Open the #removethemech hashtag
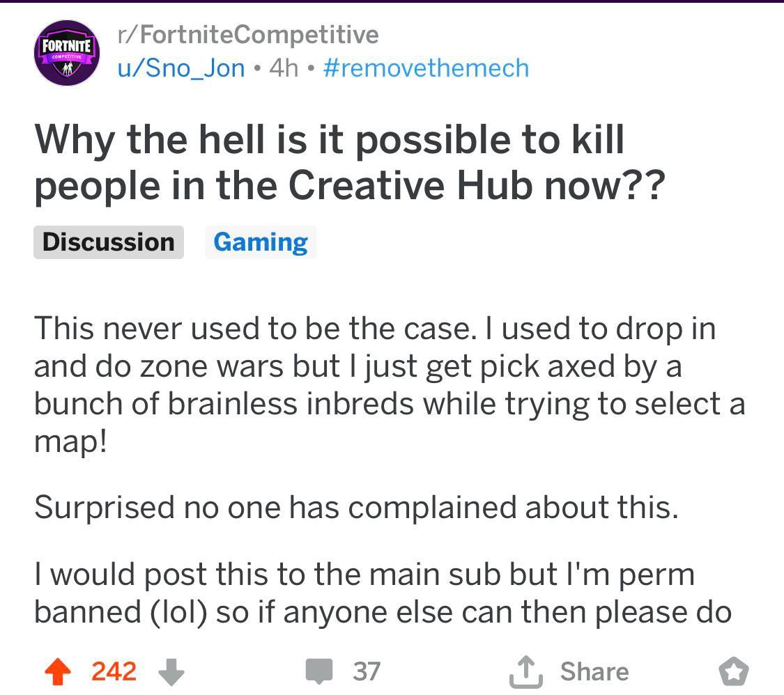This screenshot has width=784, height=695. coord(426,68)
